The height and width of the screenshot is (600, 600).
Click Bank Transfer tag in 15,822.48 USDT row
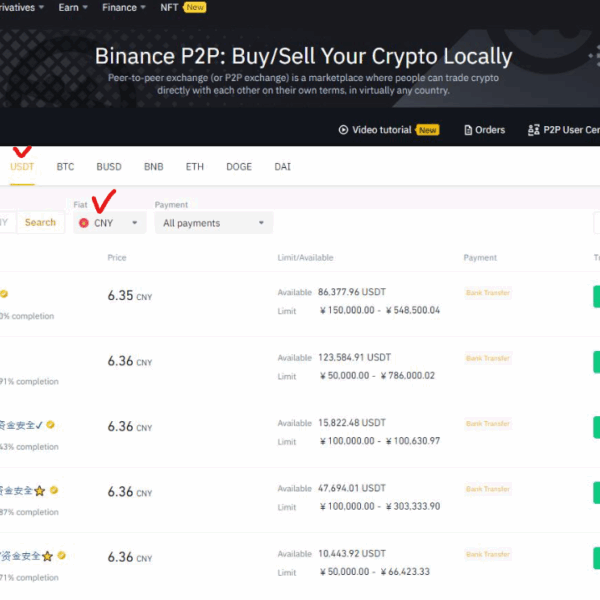tap(488, 424)
